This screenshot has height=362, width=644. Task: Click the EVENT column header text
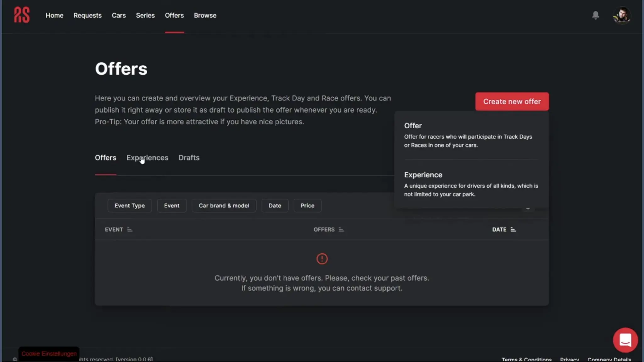[114, 230]
